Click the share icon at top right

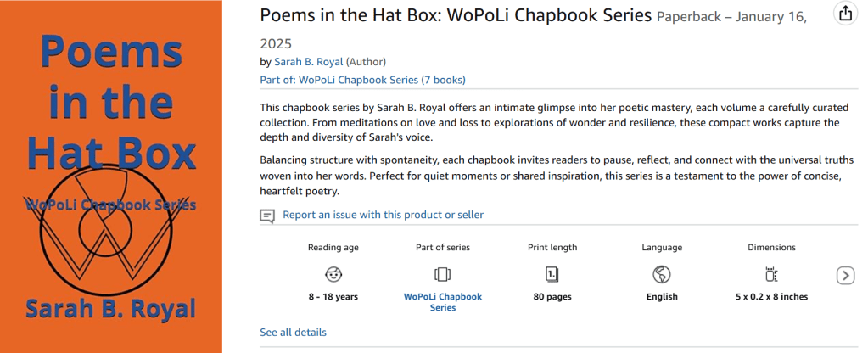point(844,14)
